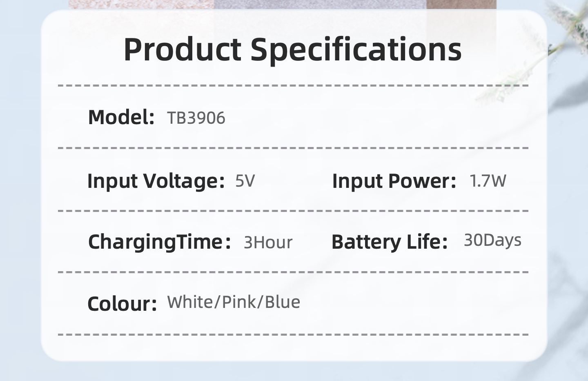Click the dashed line below ChargingTime row
Viewport: 588px width, 381px height.
point(293,272)
